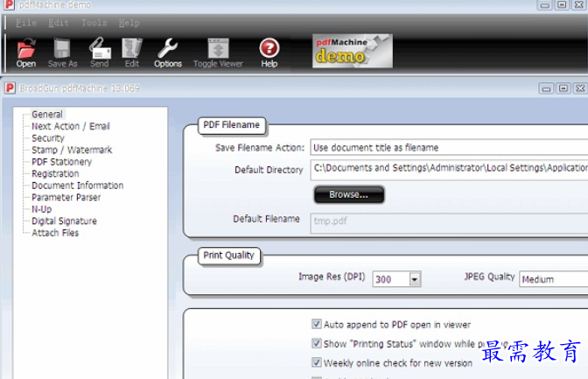The image size is (588, 379).
Task: Open Options via the wrench icon
Action: (168, 48)
